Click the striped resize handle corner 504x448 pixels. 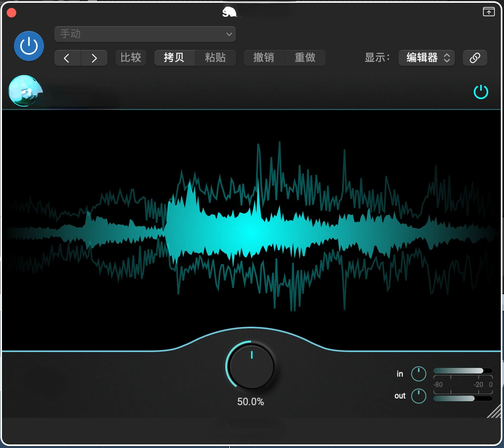click(494, 411)
